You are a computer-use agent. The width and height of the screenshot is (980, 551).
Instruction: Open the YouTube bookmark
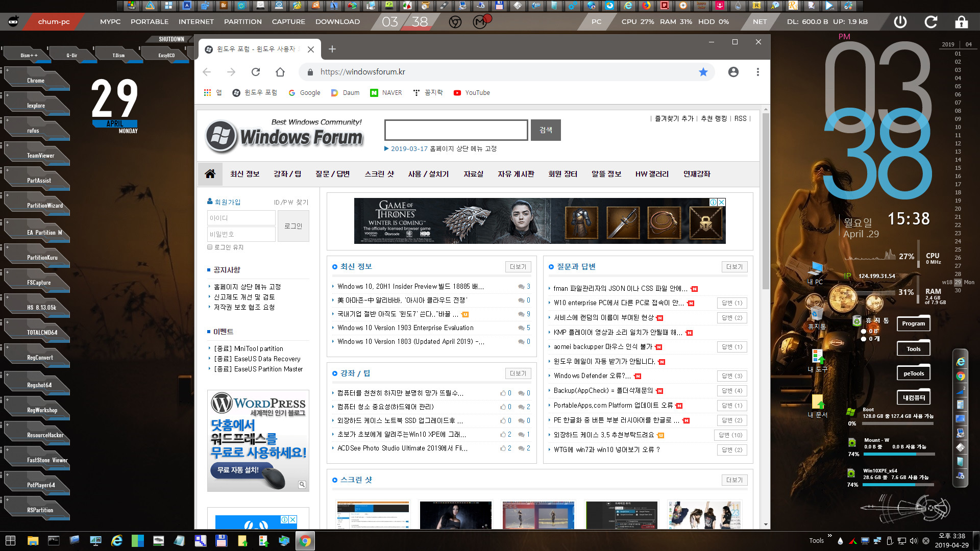tap(472, 92)
